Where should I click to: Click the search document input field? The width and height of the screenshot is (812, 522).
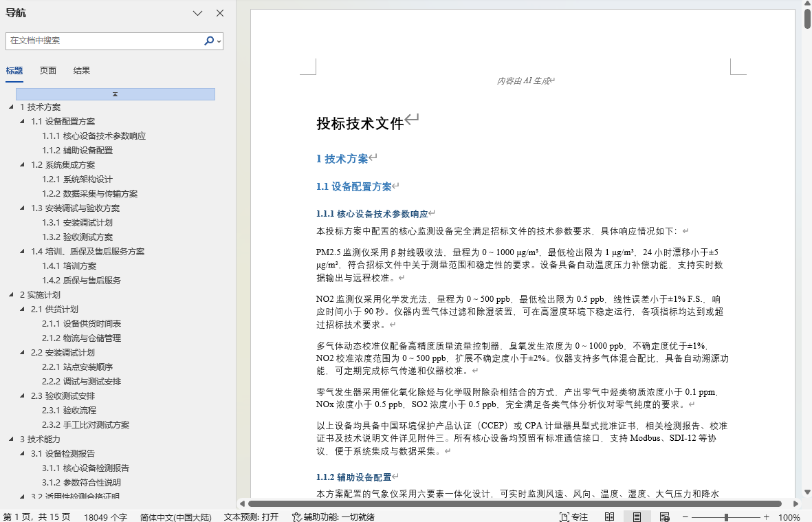point(105,41)
